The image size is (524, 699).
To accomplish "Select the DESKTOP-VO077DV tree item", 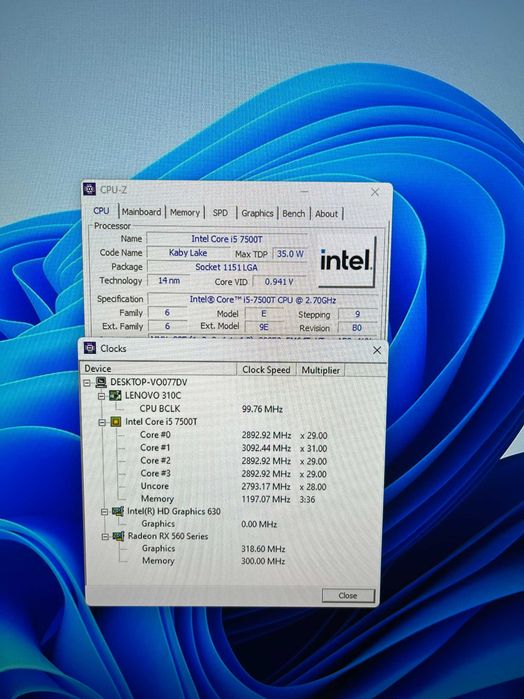I will pos(149,382).
